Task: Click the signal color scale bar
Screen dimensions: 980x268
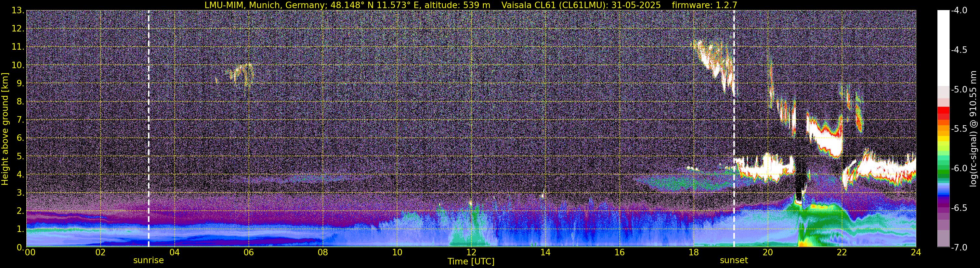Action: click(943, 129)
